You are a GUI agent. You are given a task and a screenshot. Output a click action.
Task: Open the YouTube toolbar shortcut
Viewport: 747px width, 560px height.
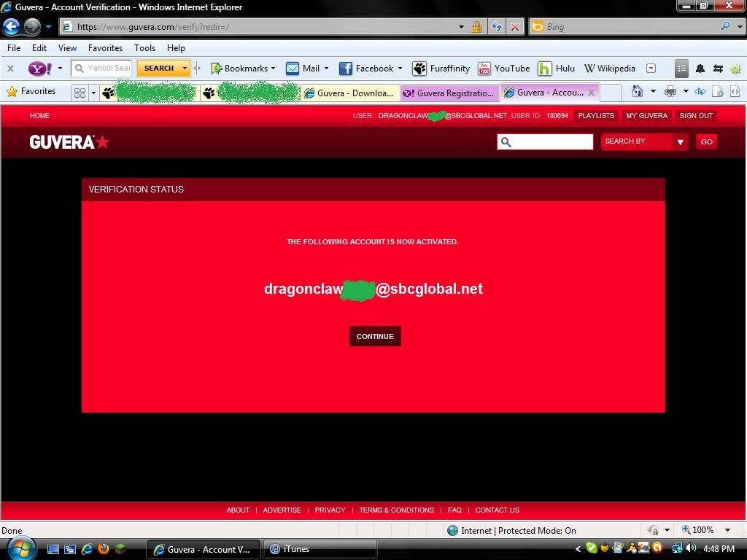coord(503,68)
